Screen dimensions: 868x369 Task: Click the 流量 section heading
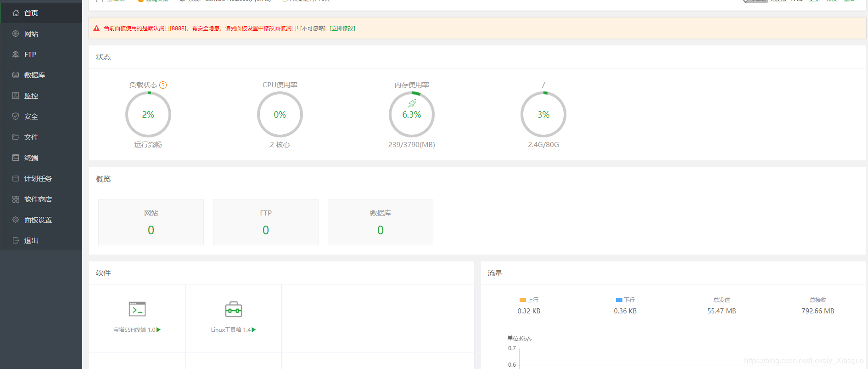495,273
